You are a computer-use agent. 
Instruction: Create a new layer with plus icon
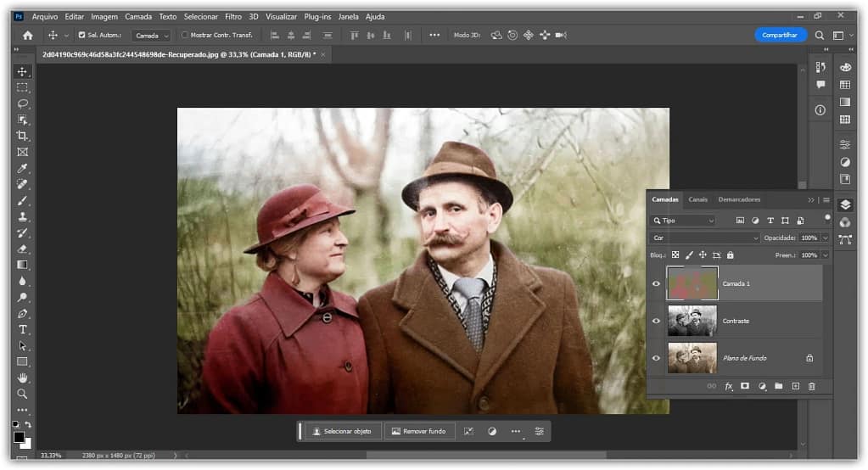point(796,386)
